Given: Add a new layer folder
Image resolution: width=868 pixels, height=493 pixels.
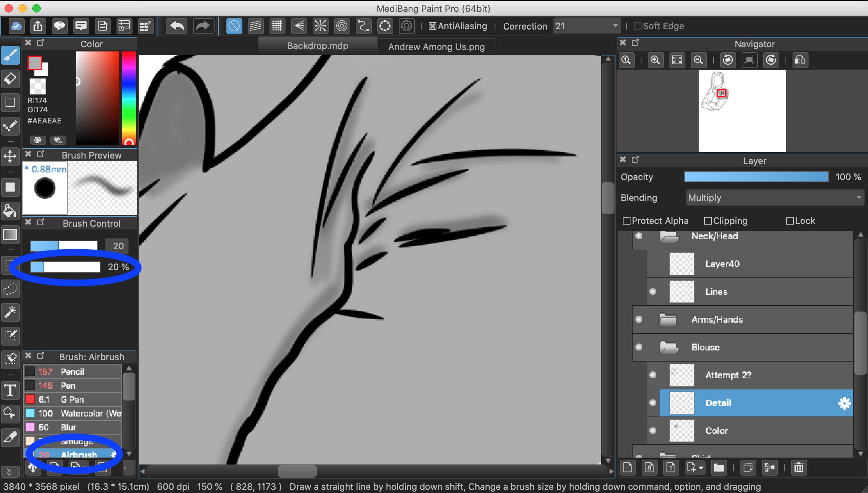Looking at the screenshot, I should tap(719, 468).
